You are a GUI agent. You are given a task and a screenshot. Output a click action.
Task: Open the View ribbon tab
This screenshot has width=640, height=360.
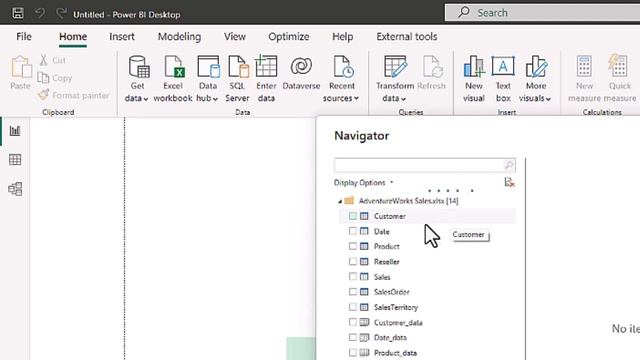[x=235, y=37]
